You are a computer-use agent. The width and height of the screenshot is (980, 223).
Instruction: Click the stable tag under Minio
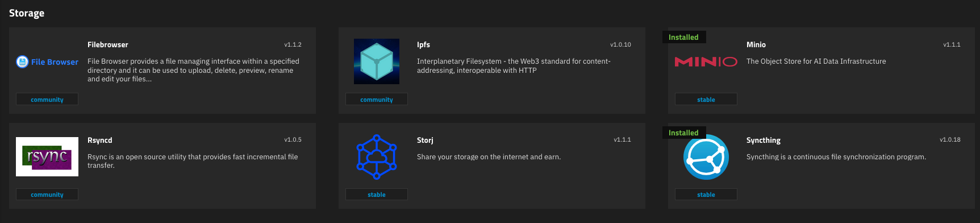point(706,100)
